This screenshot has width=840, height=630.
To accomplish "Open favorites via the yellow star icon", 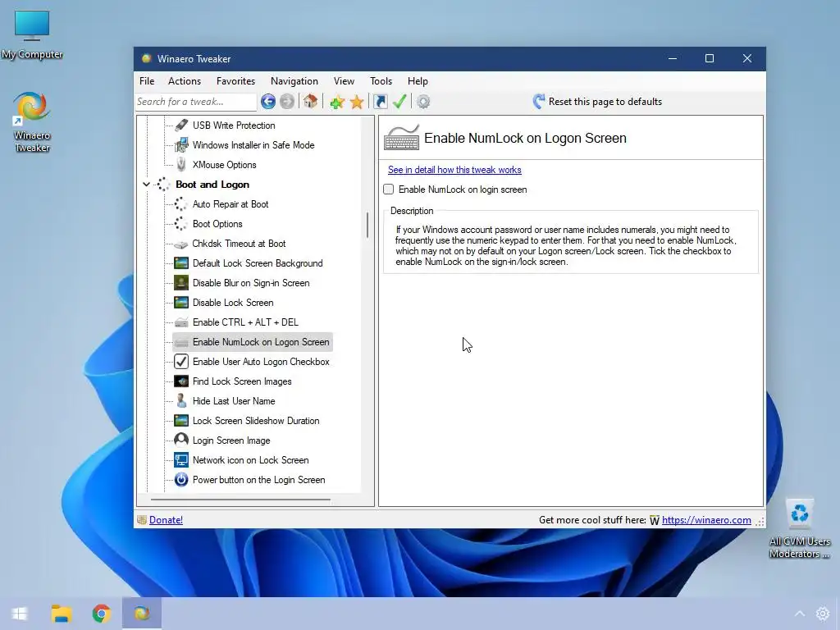I will 357,102.
